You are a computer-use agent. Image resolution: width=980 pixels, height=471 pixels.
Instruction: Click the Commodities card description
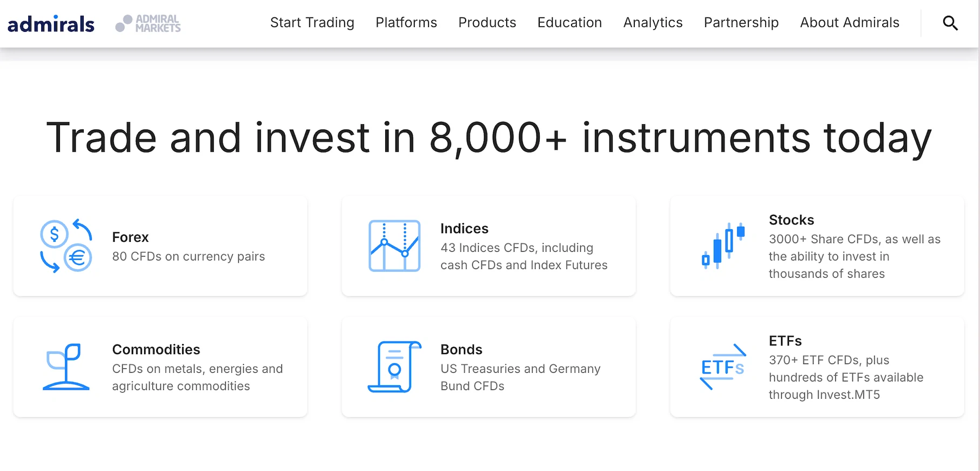tap(197, 377)
